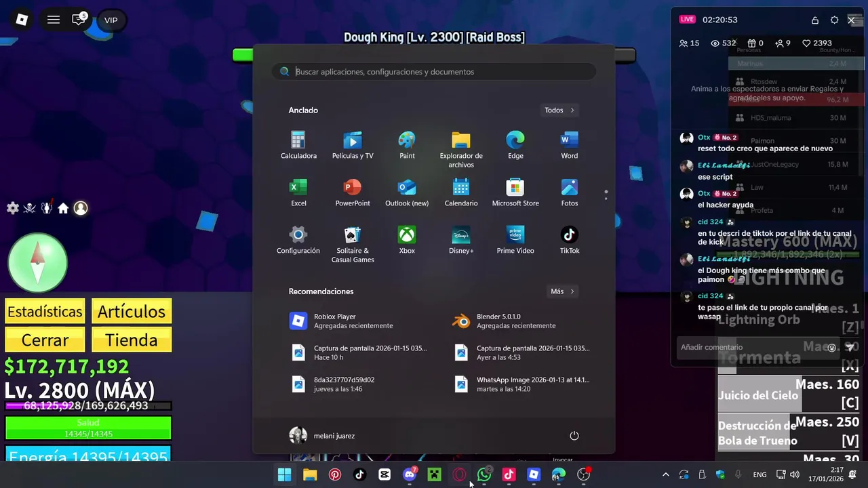Click the emoji icon in comment box
The image size is (868, 488).
coord(832,348)
